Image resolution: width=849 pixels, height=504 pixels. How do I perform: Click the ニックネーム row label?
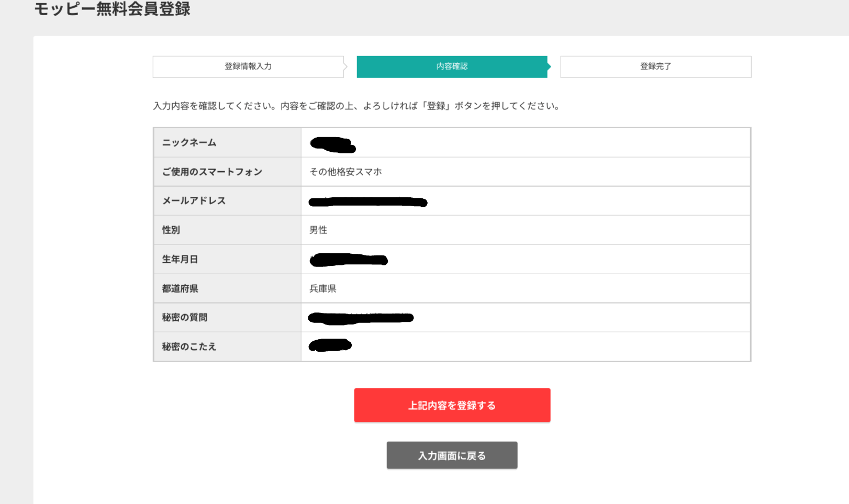(189, 142)
